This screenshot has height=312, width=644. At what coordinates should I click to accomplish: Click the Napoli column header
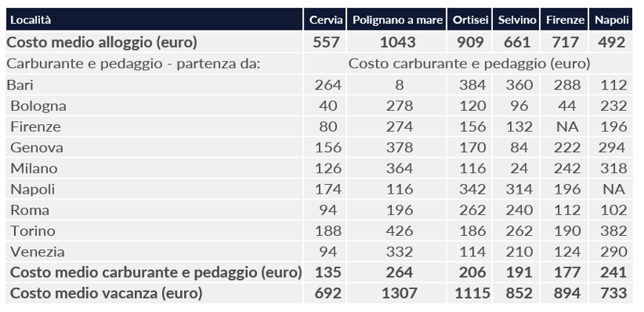coord(611,20)
